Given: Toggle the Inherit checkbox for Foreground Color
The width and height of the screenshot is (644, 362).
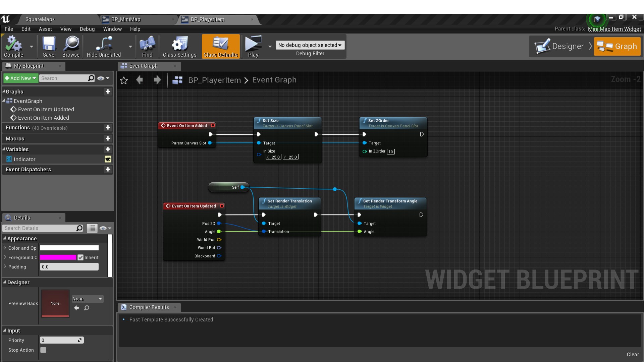Looking at the screenshot, I should coord(80,257).
